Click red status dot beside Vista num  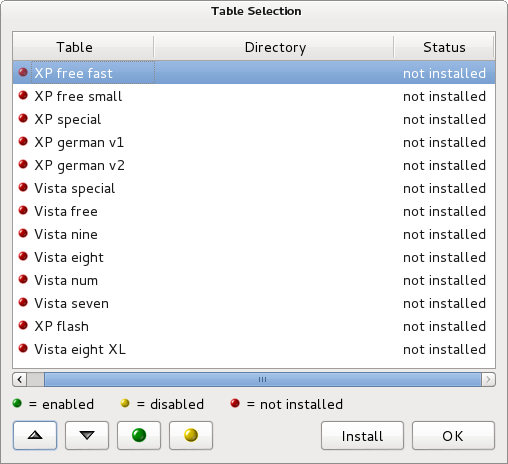click(23, 279)
